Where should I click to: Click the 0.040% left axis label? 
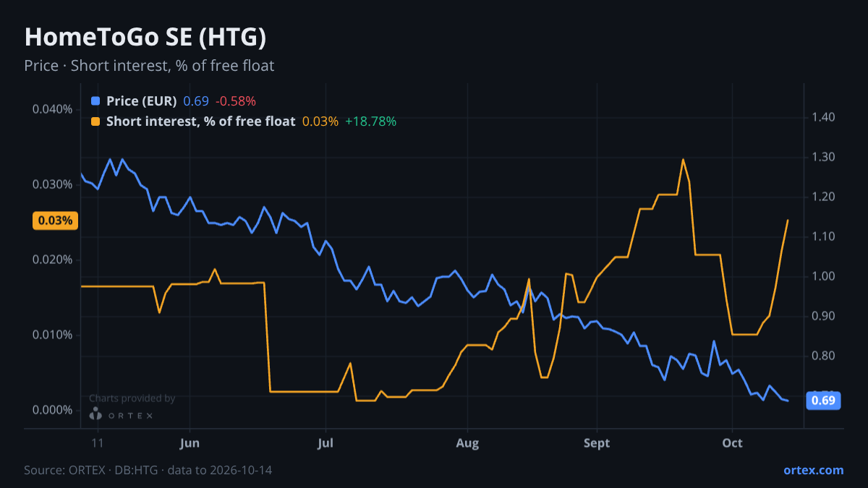52,109
